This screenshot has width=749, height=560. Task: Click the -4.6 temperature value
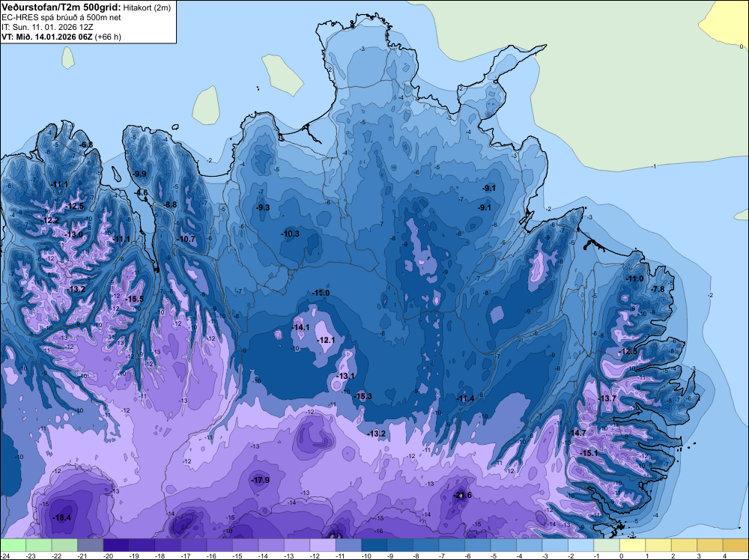click(142, 193)
